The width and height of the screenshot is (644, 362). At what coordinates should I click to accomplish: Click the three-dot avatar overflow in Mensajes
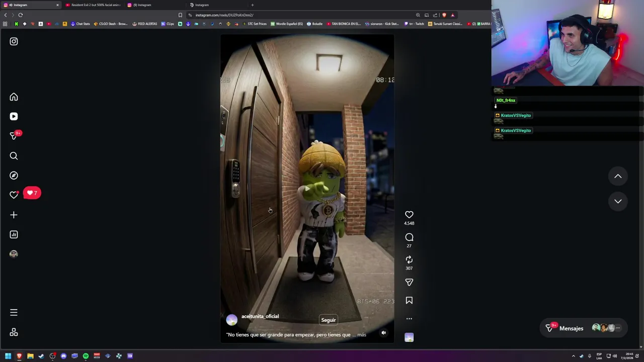[x=618, y=328]
